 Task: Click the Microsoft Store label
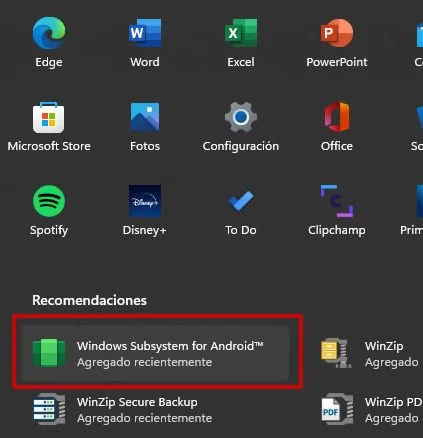tap(49, 146)
